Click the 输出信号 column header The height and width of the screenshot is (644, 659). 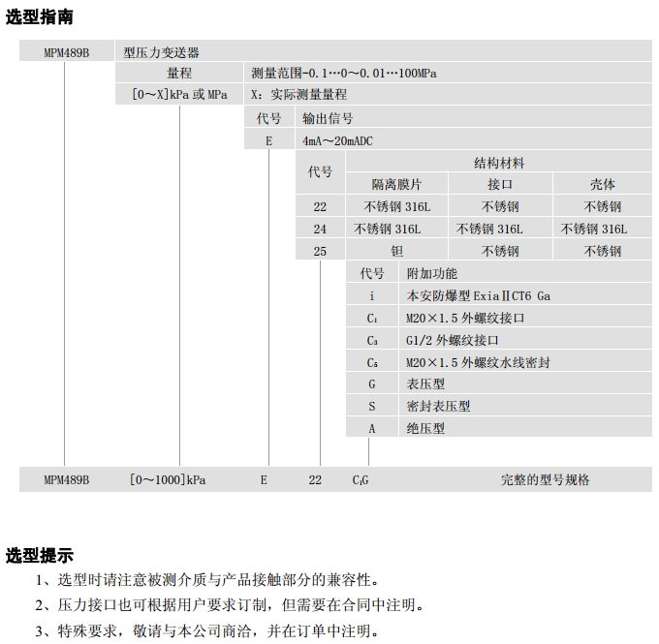[328, 118]
